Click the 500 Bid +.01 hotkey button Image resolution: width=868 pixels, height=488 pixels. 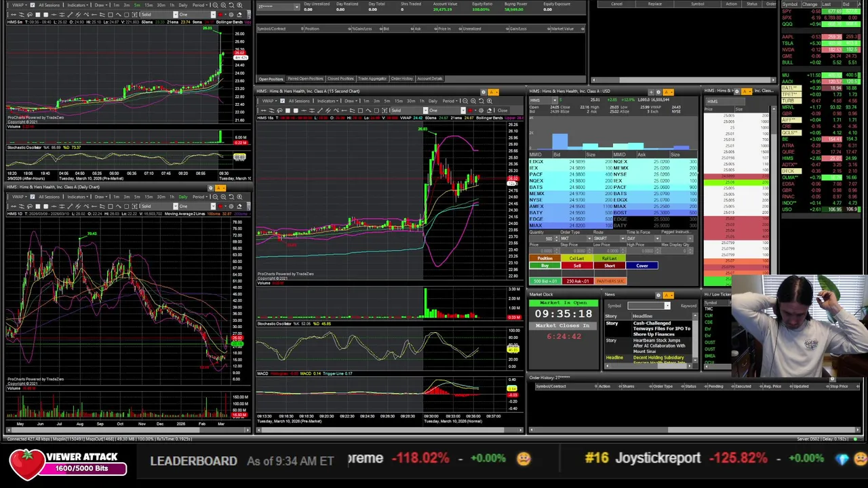click(545, 281)
